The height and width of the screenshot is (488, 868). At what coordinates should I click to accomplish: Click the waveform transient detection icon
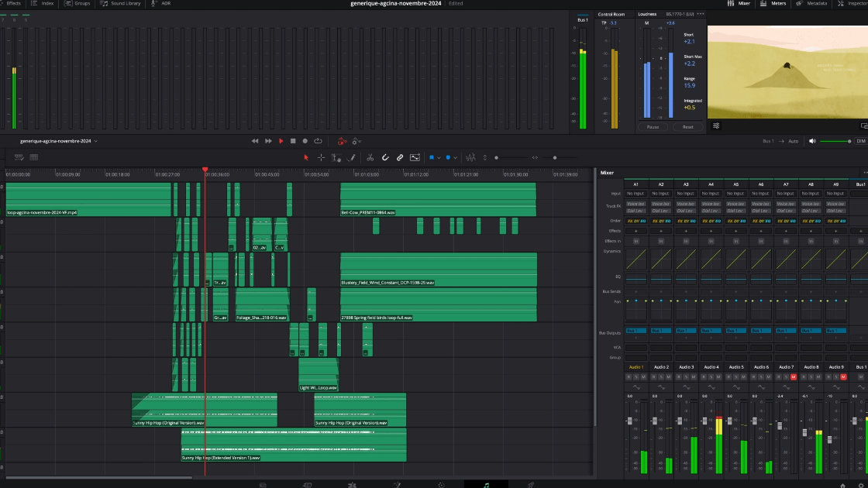point(470,158)
